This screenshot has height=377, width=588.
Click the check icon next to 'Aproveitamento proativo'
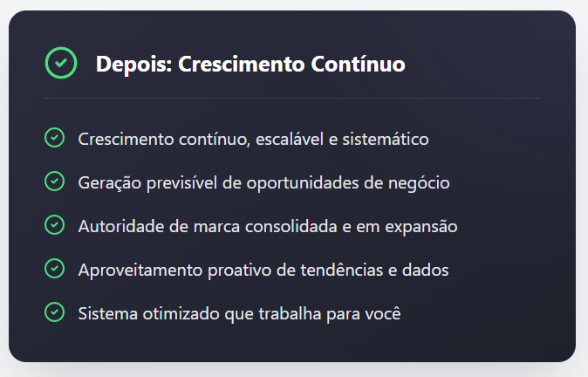54,269
